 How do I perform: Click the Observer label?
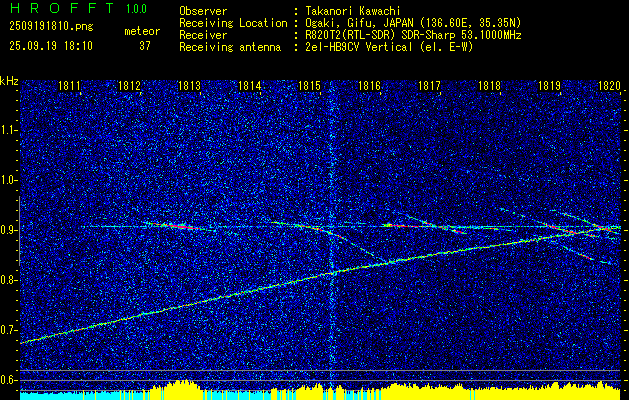click(x=203, y=11)
